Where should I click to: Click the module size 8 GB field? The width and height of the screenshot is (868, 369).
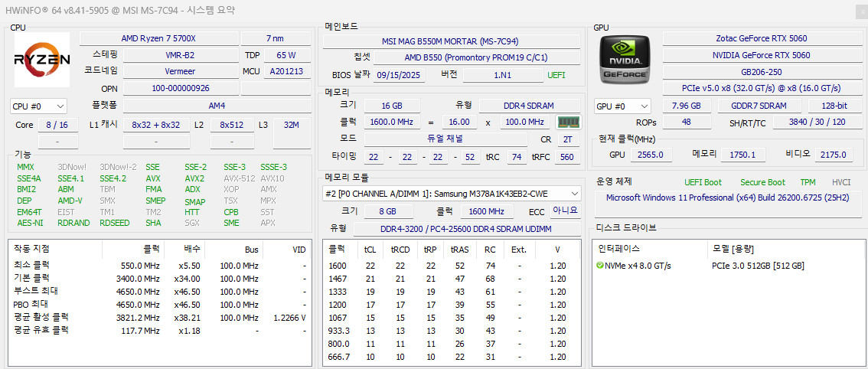coord(388,211)
